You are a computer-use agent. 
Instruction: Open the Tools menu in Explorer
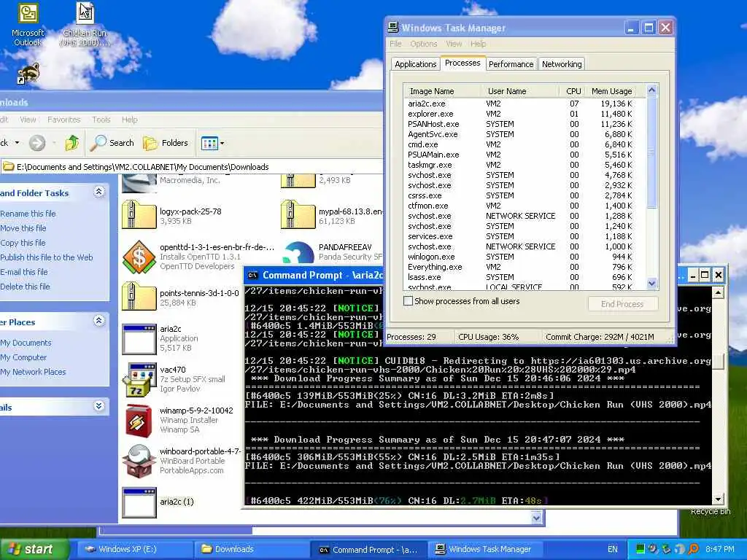pyautogui.click(x=101, y=120)
